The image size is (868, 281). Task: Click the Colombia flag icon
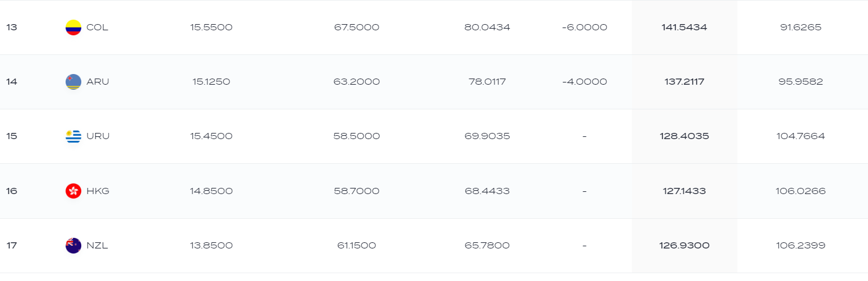[x=73, y=27]
